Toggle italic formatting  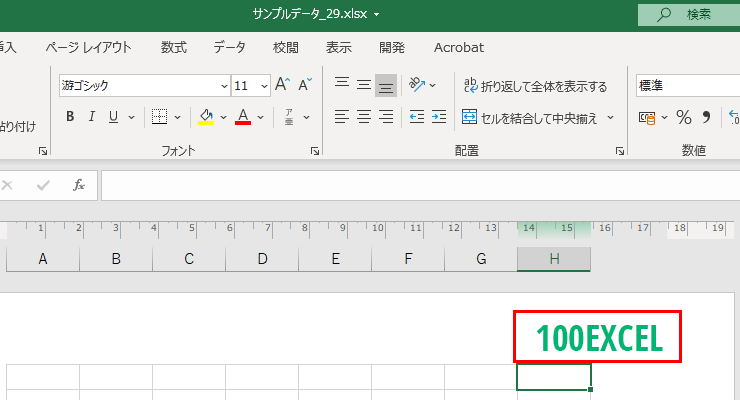coord(92,117)
